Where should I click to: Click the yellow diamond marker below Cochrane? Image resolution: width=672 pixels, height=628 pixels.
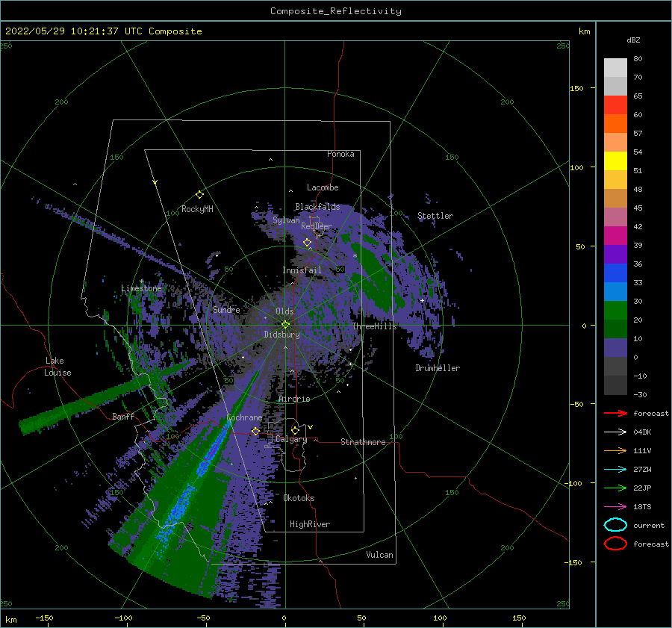coord(255,432)
